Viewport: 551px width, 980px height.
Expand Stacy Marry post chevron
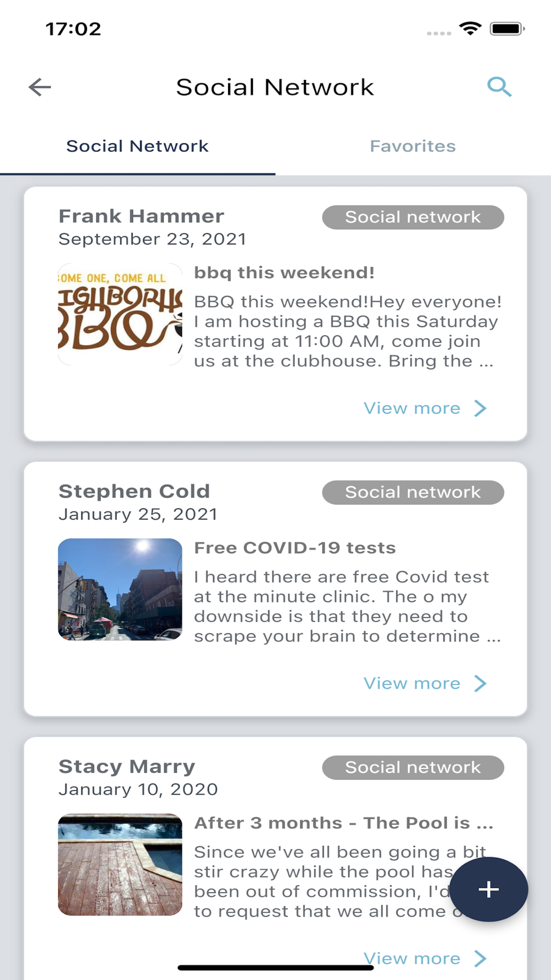(480, 959)
